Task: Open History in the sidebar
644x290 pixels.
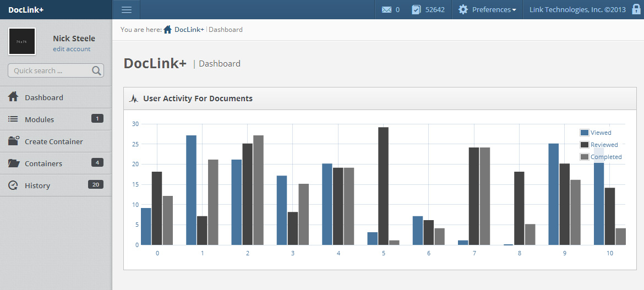Action: (56, 185)
